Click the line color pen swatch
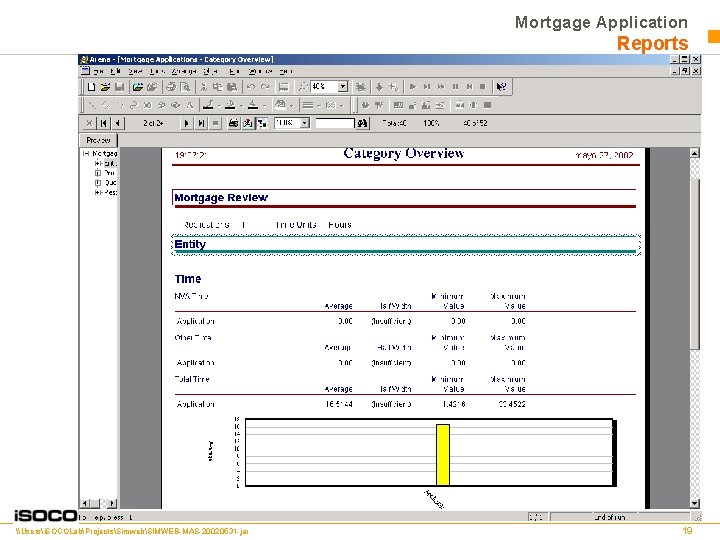Screen dimensions: 720x540 (208, 105)
